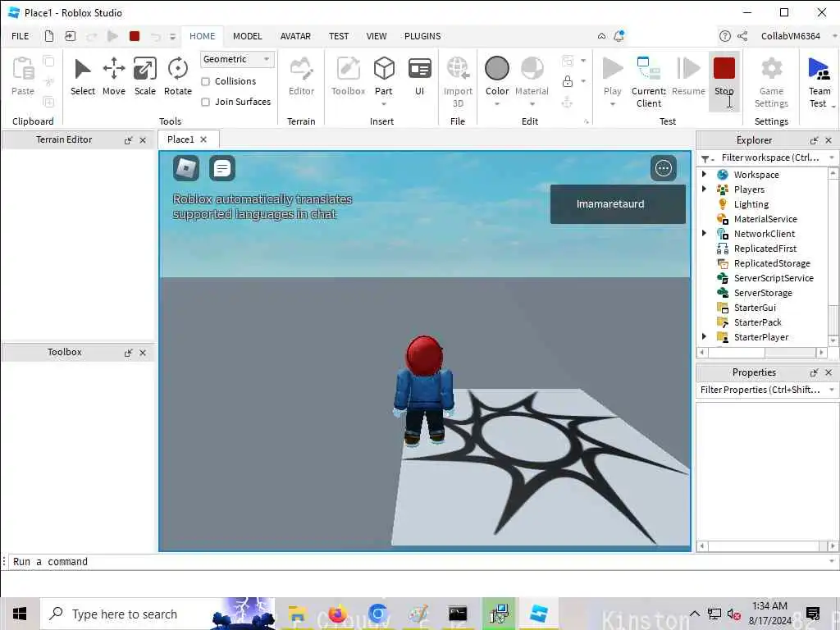The height and width of the screenshot is (630, 840).
Task: Open the help question mark icon
Action: tap(724, 36)
